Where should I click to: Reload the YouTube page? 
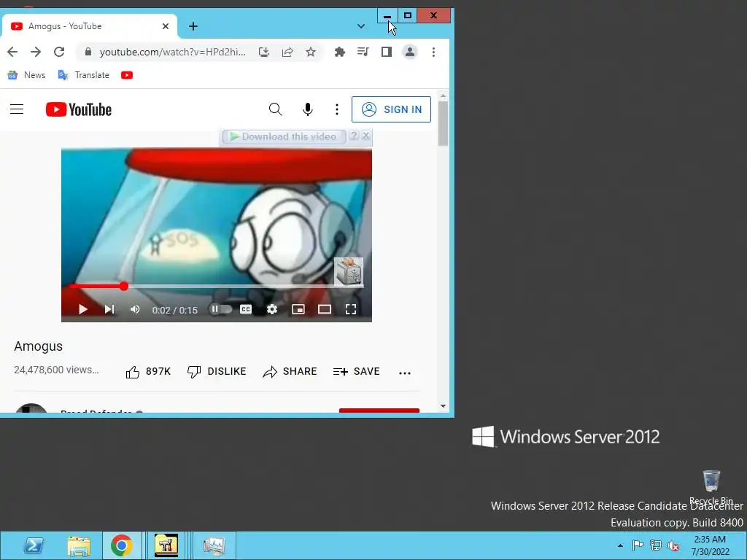point(59,52)
